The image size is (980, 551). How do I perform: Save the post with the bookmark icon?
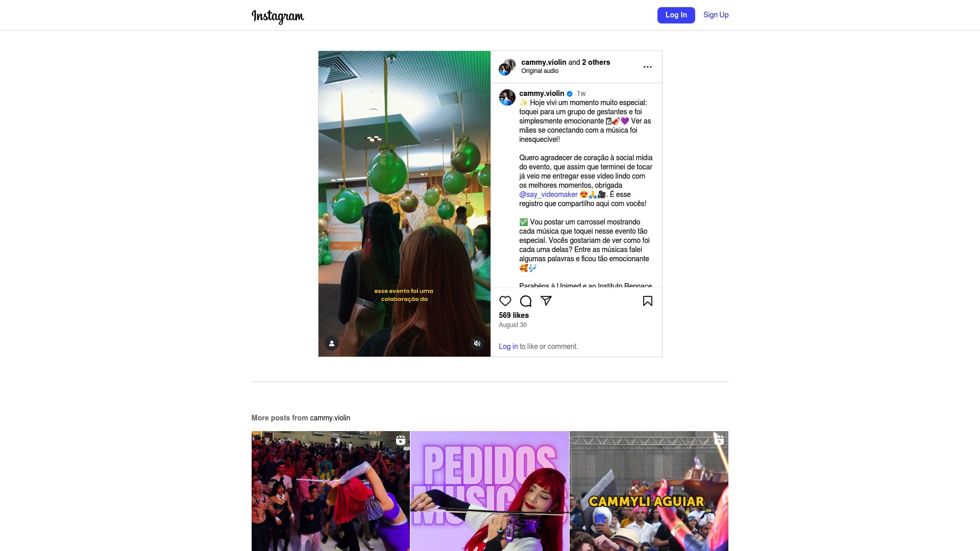pyautogui.click(x=647, y=301)
